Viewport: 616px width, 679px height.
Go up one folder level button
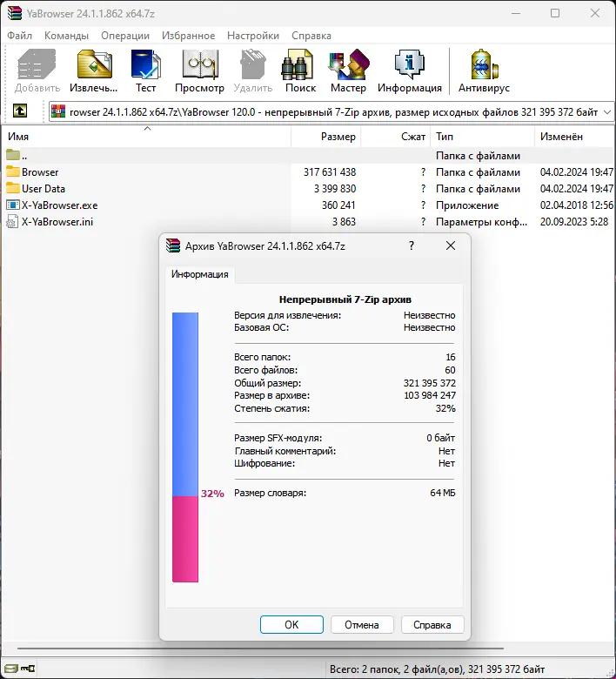20,111
